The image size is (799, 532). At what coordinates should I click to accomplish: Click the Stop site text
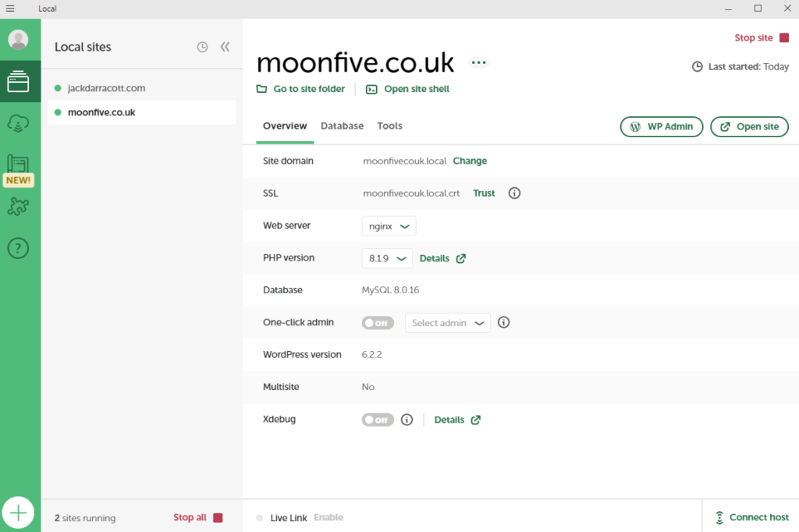point(753,37)
